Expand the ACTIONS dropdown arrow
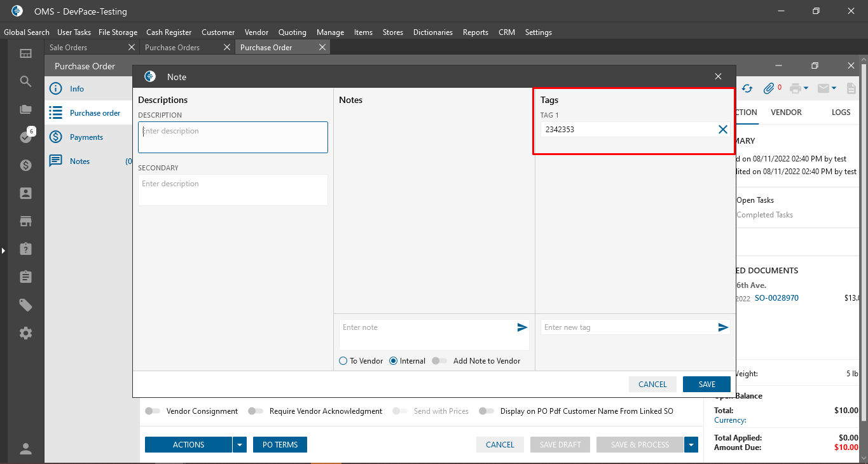 239,445
